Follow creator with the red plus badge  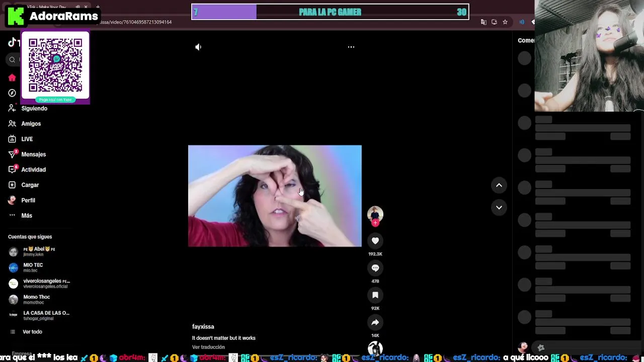point(375,223)
